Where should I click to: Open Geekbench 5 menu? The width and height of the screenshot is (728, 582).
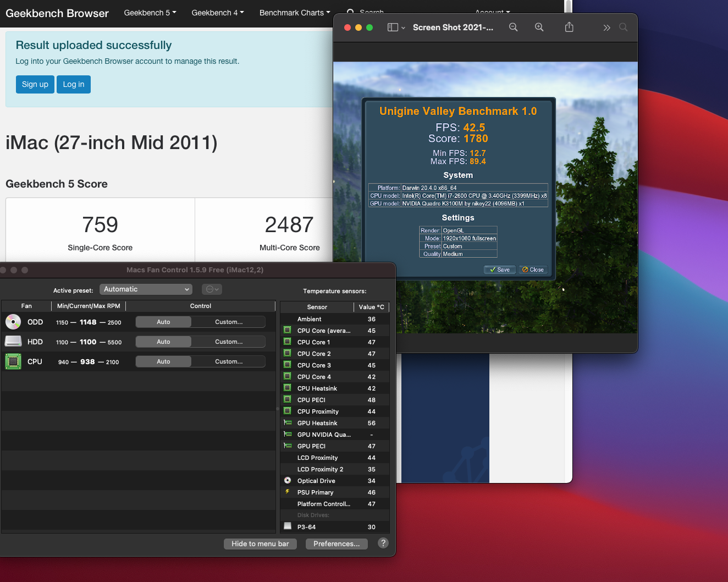tap(150, 13)
